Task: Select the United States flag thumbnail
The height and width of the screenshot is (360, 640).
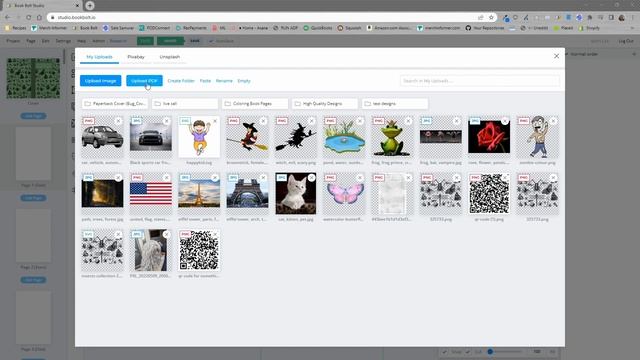Action: [x=151, y=193]
